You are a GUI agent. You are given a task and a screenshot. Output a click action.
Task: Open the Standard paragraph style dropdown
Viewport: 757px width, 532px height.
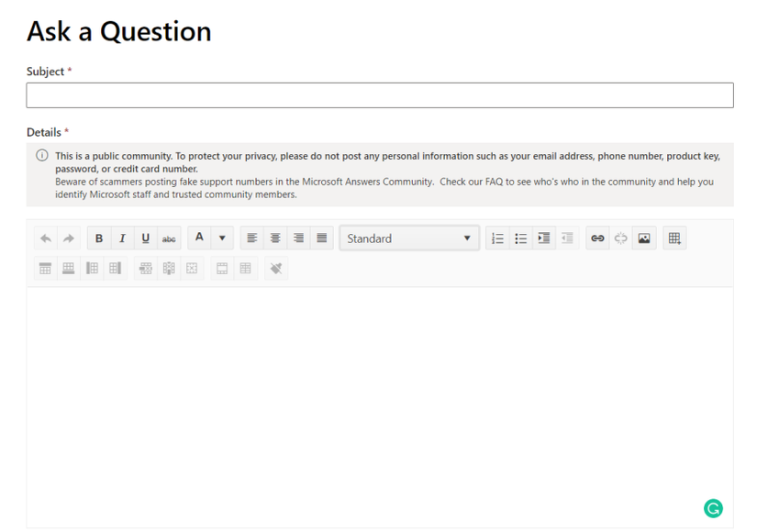click(409, 238)
